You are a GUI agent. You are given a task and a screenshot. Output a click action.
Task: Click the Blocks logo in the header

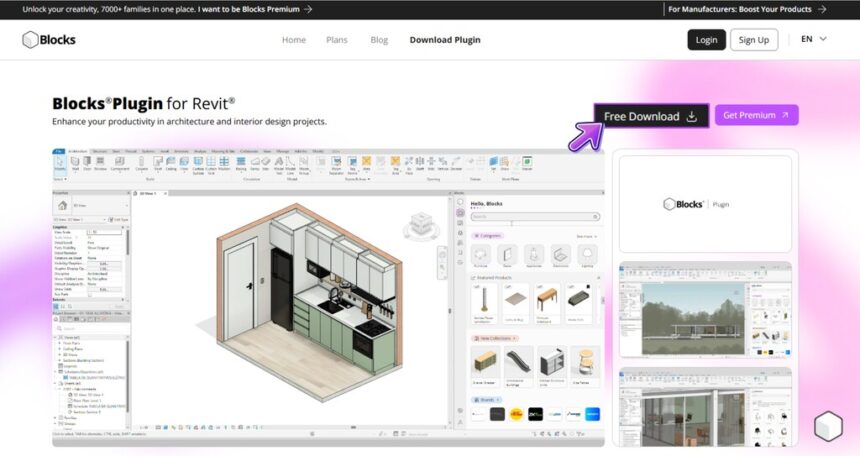tap(49, 40)
